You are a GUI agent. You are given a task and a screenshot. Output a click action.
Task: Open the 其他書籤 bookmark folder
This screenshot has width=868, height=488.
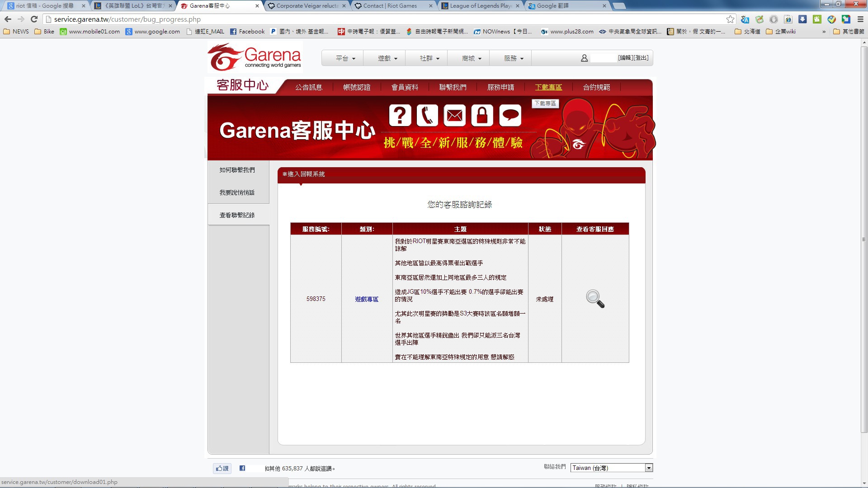849,32
